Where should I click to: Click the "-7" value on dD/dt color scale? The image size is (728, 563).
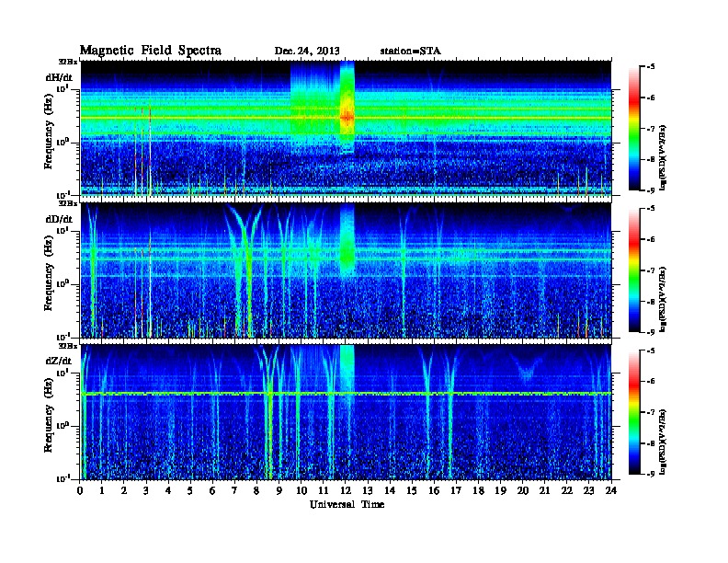(651, 270)
